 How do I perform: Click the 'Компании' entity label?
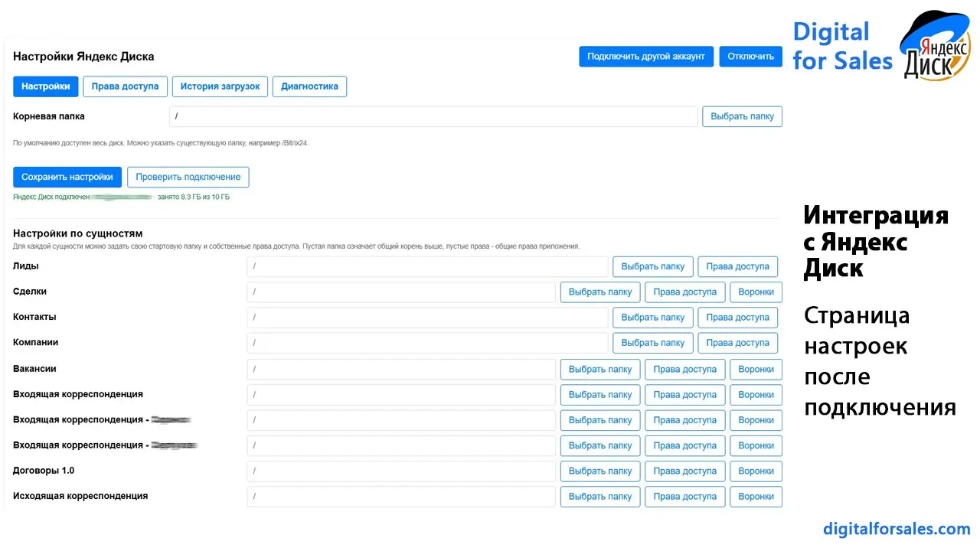pyautogui.click(x=36, y=342)
